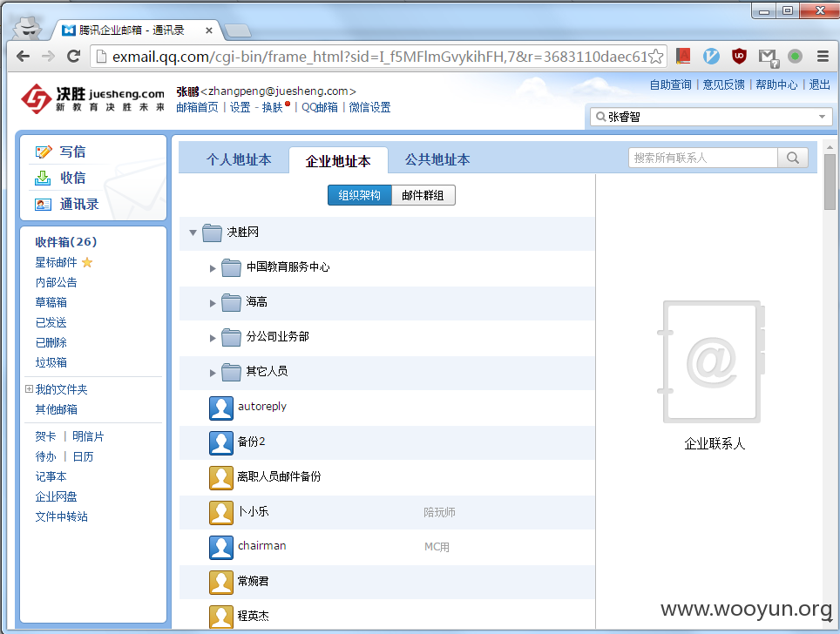Click 自助查询 link
840x634 pixels.
pyautogui.click(x=671, y=84)
